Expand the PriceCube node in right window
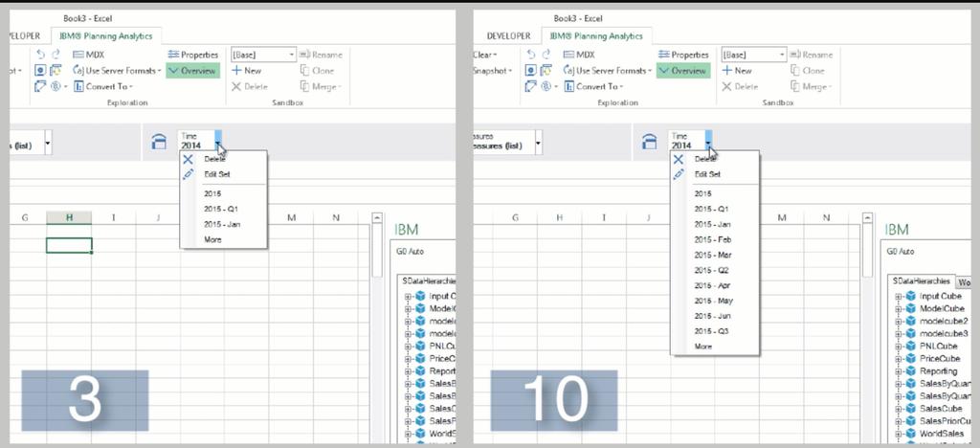The width and height of the screenshot is (980, 448). tap(898, 359)
